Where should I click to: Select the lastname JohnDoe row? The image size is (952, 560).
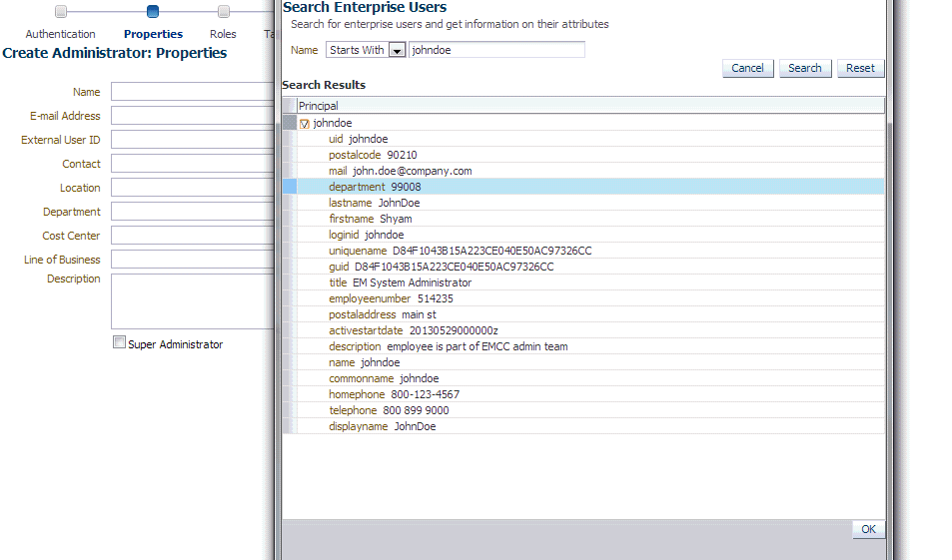[x=590, y=203]
